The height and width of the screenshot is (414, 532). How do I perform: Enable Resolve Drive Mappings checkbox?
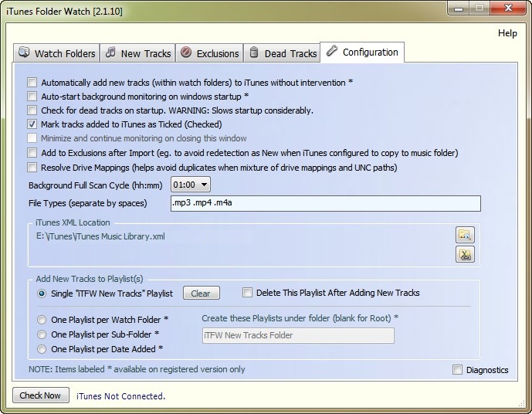pyautogui.click(x=32, y=167)
